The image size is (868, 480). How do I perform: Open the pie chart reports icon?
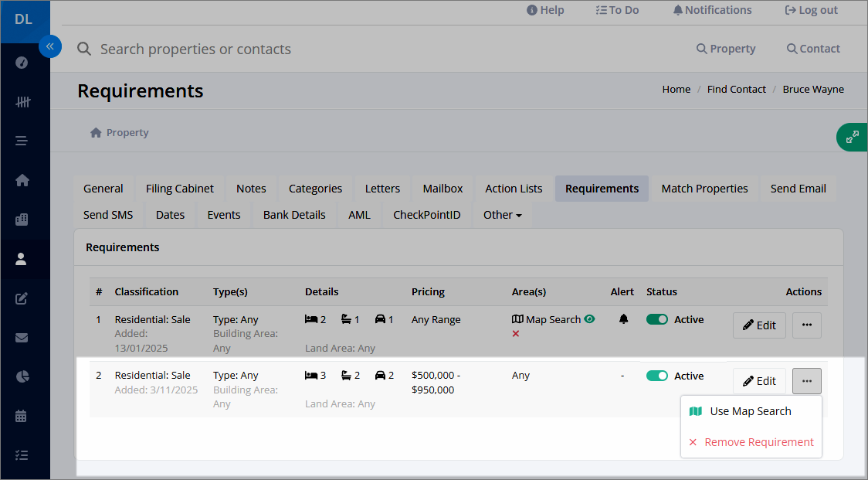tap(22, 377)
